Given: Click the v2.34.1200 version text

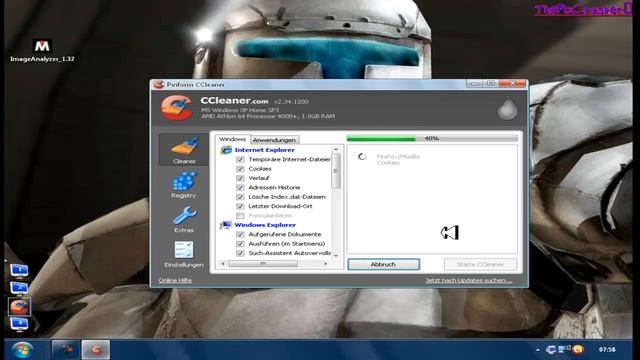Looking at the screenshot, I should (x=291, y=102).
